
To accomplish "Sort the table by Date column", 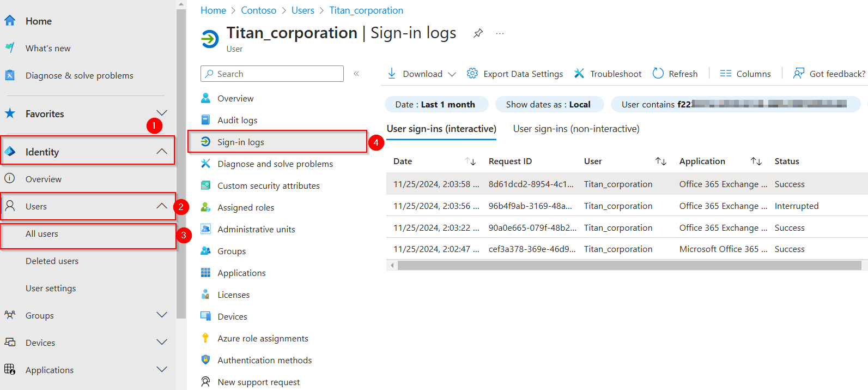I will 471,161.
